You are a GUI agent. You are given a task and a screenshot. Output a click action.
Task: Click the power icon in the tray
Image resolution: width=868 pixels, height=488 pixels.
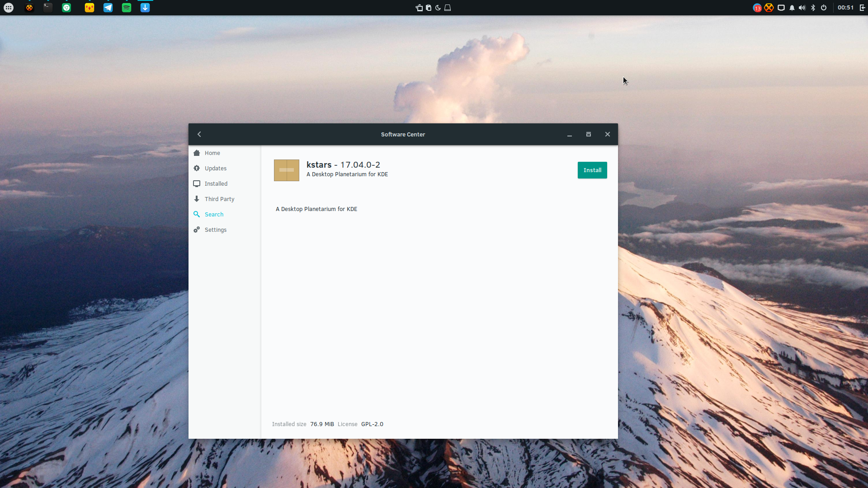824,8
